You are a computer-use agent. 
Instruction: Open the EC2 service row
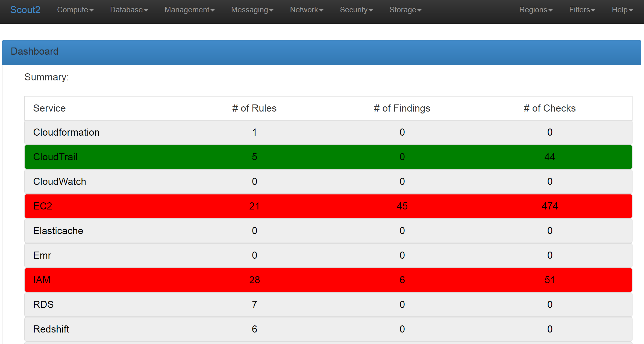328,206
